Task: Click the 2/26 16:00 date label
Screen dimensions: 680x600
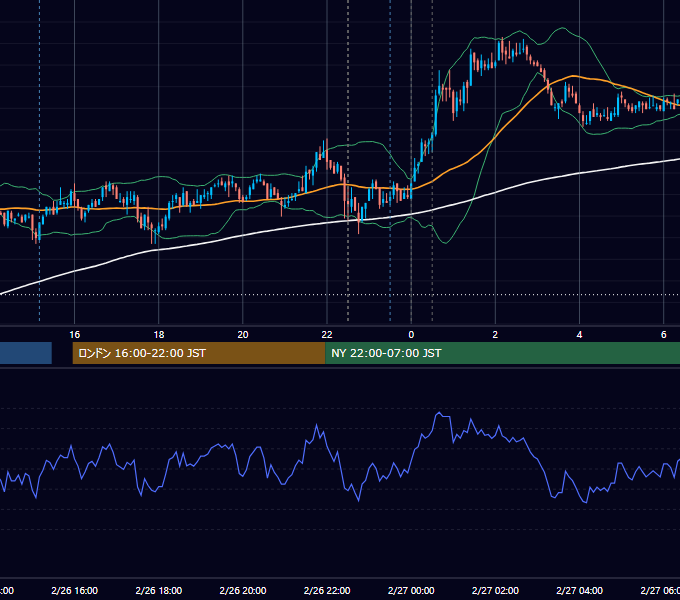Action: (75, 590)
